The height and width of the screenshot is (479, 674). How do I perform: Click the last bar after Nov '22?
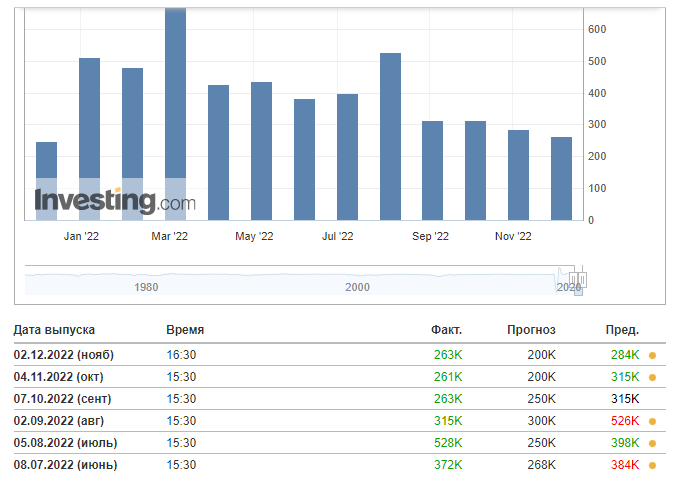(x=561, y=179)
